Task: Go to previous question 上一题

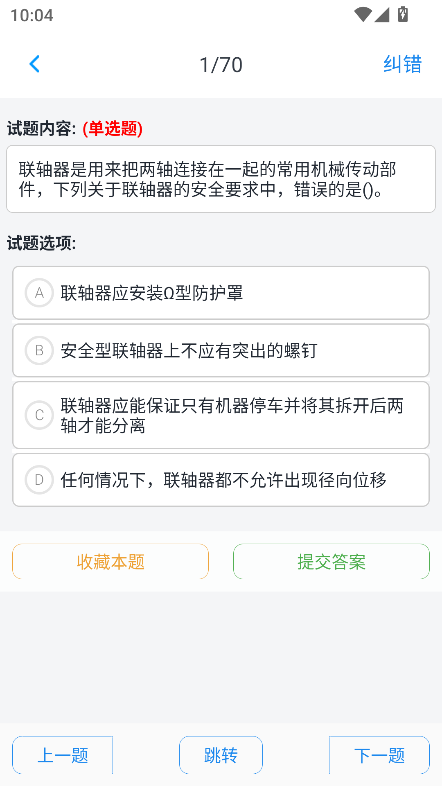Action: [x=63, y=755]
